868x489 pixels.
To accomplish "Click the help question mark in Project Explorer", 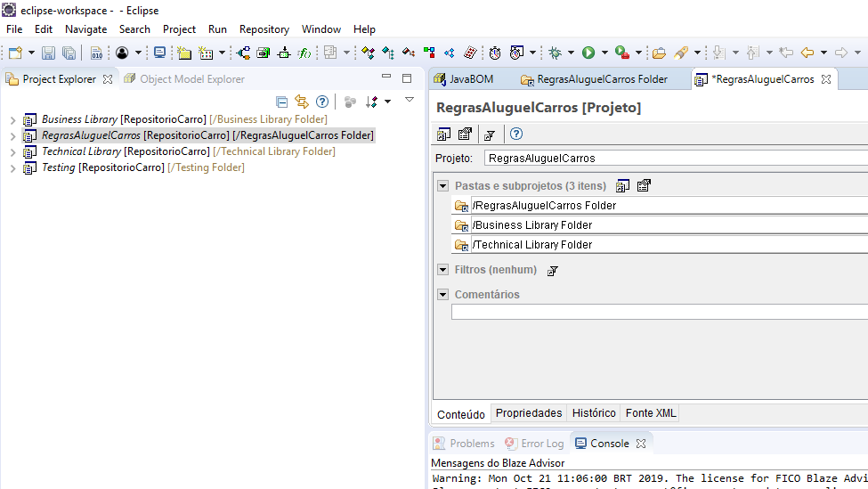I will (x=322, y=102).
